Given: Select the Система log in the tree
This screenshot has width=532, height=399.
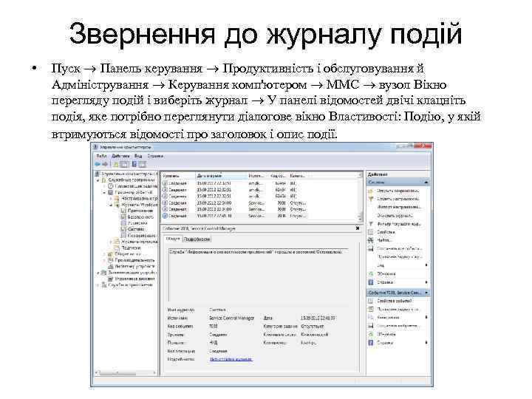Looking at the screenshot, I should (136, 229).
